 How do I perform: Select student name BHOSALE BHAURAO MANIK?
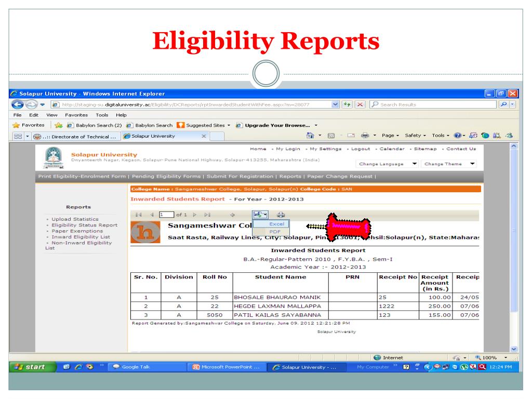(x=277, y=297)
